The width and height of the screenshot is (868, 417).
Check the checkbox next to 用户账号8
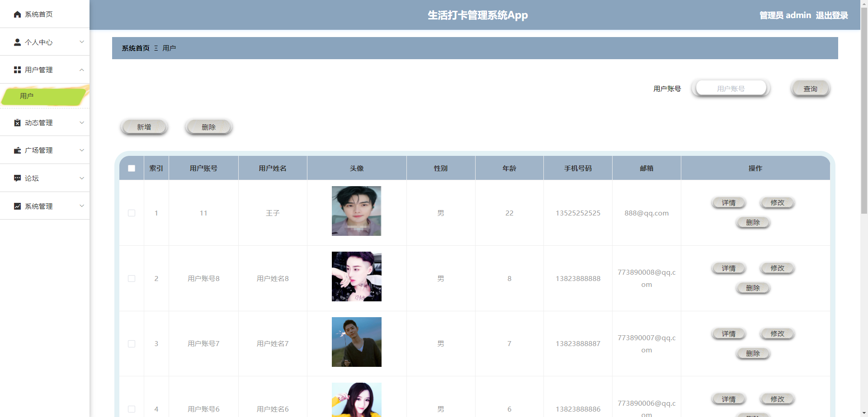[x=131, y=278]
